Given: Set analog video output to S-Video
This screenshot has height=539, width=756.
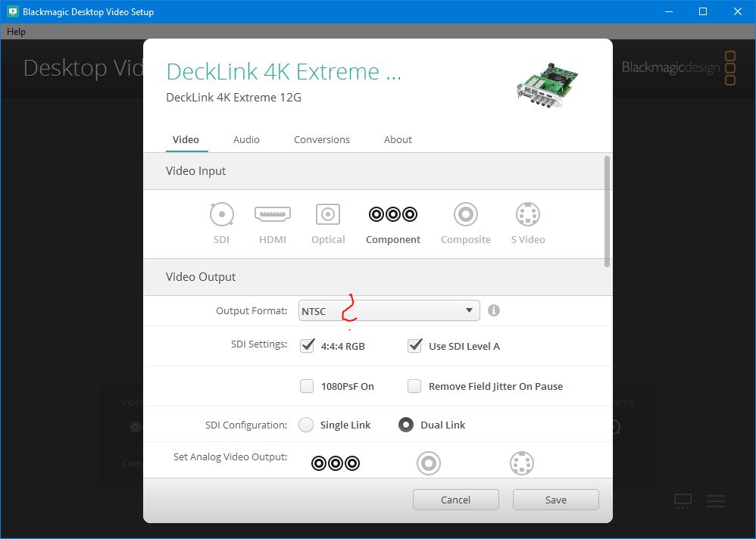Looking at the screenshot, I should [x=522, y=463].
